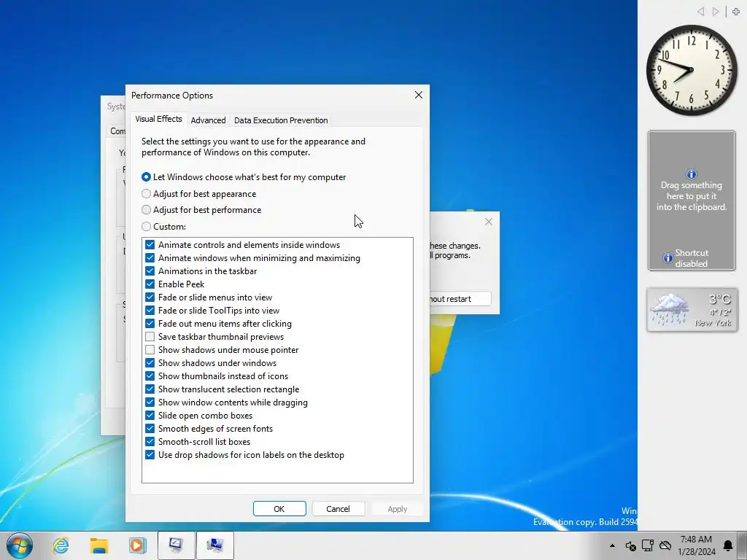Click the OK button
Viewport: 747px width, 560px height.
(279, 508)
